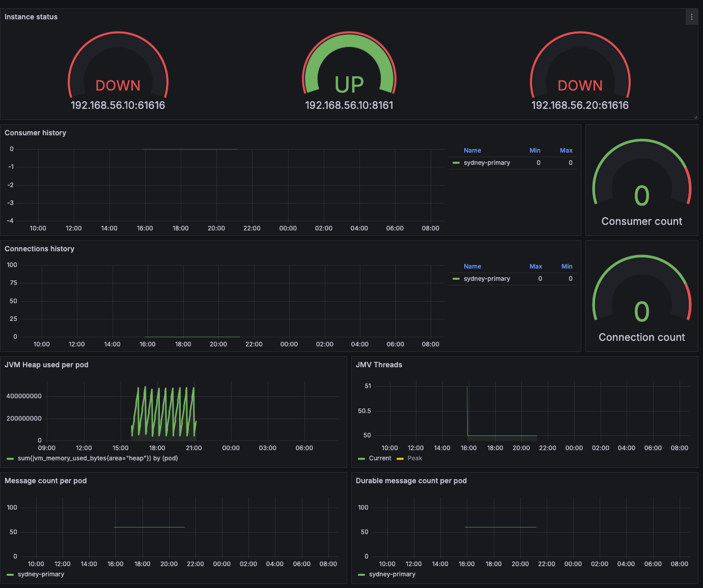Screen dimensions: 703x588
Task: Sort Connections history legend by Name
Action: coord(472,267)
